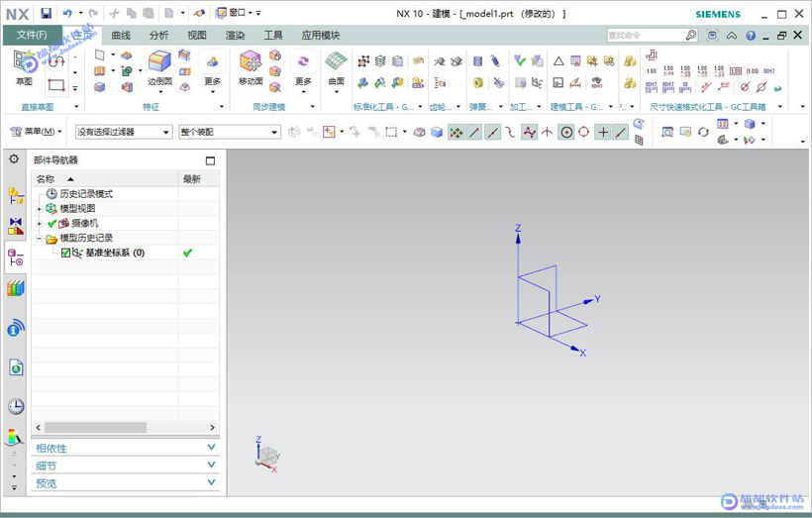
Task: Open the Assembly Navigator sidebar icon
Action: coord(16,195)
